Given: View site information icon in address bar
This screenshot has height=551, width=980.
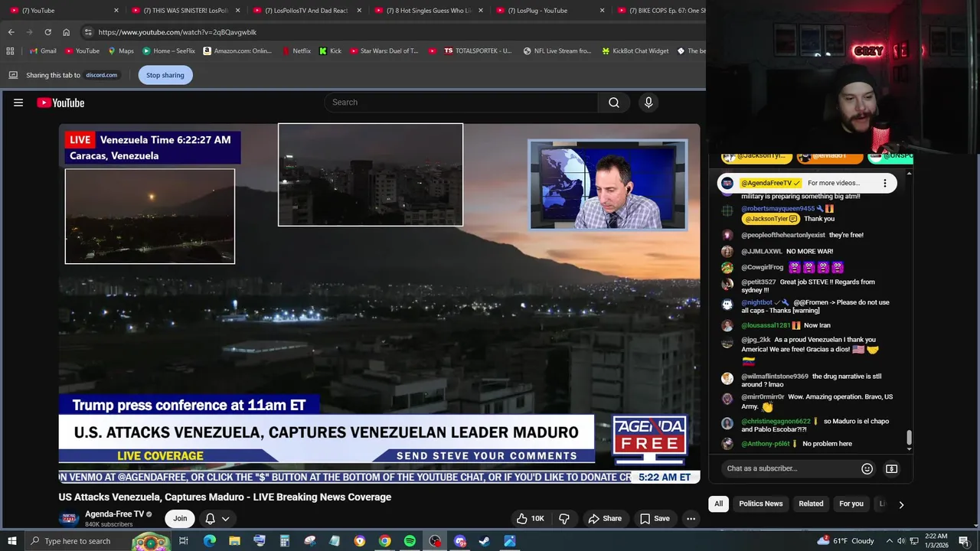Looking at the screenshot, I should pos(87,32).
